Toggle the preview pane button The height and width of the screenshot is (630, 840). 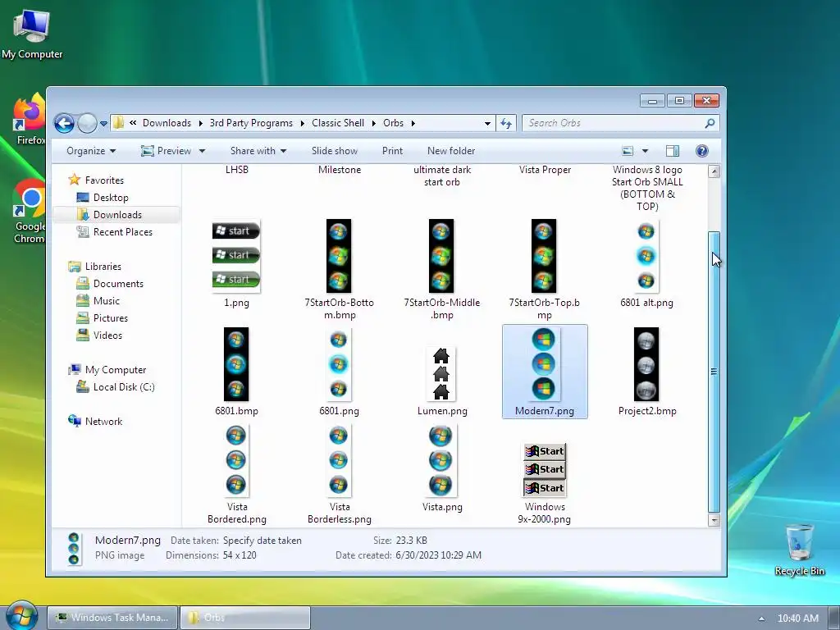[673, 151]
